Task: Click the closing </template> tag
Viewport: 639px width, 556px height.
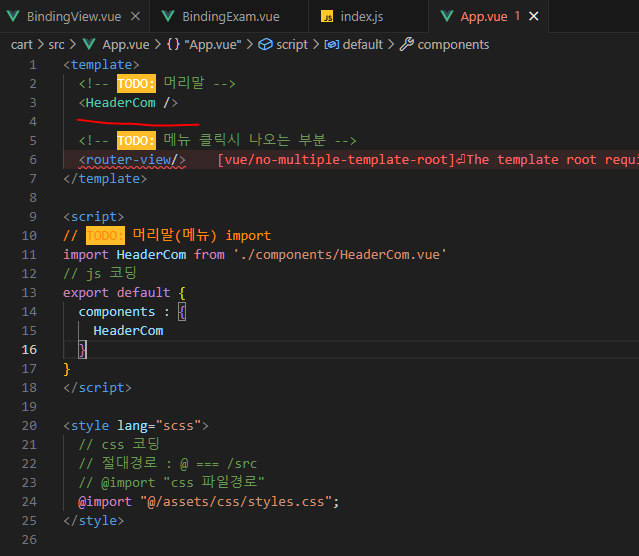Action: (x=105, y=179)
